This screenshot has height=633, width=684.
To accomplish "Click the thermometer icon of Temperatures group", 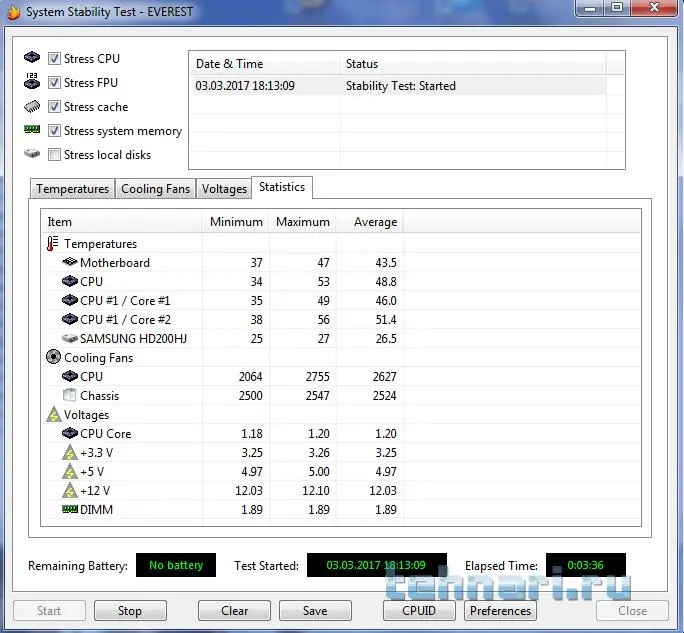I will coord(52,243).
